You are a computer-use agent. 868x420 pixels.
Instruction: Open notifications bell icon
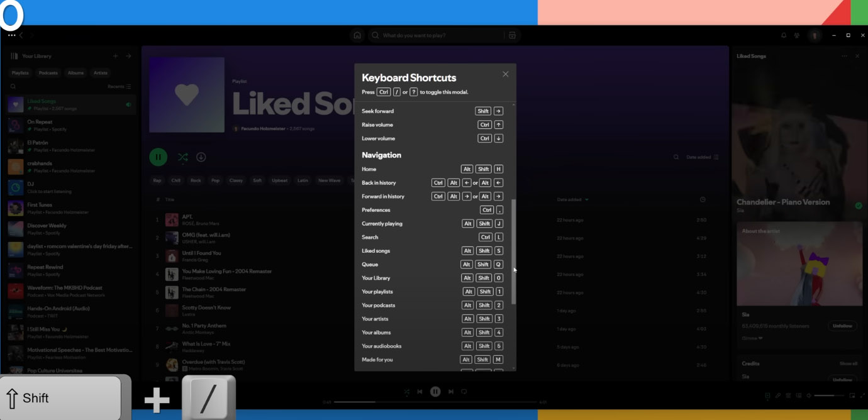click(x=784, y=35)
